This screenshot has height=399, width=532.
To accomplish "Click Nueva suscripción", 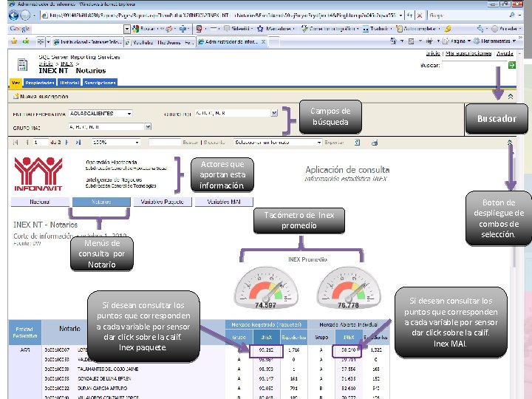I will [41, 96].
